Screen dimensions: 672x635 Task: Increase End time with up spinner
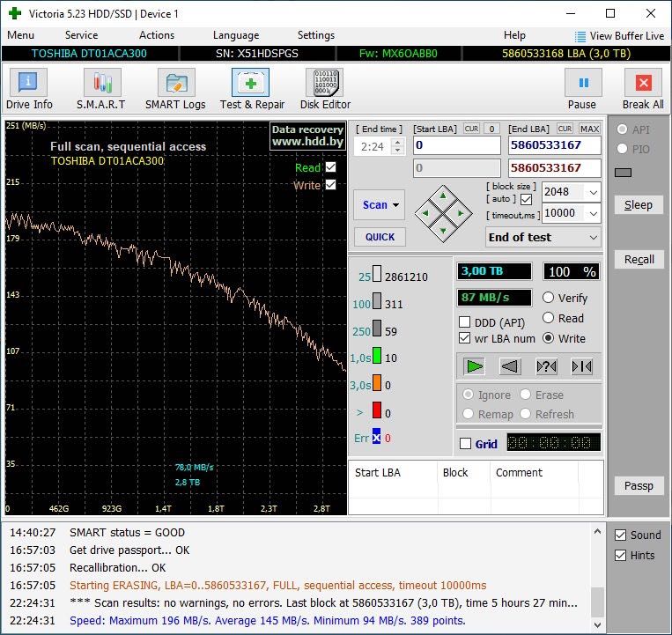coord(398,143)
